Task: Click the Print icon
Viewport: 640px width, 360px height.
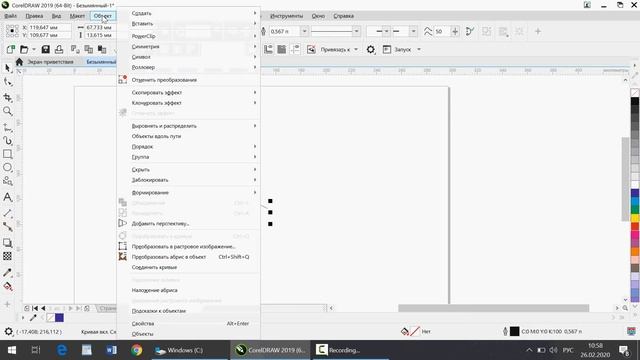Action: (x=59, y=49)
